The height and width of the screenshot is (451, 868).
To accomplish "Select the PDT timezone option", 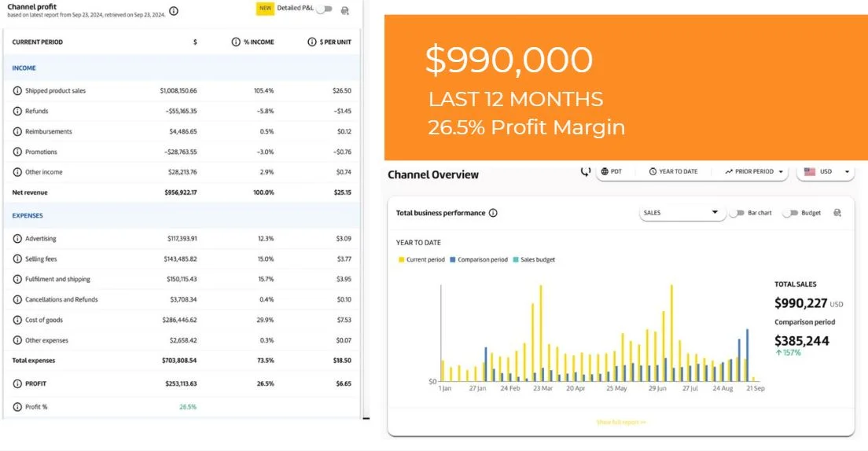I will click(x=611, y=171).
